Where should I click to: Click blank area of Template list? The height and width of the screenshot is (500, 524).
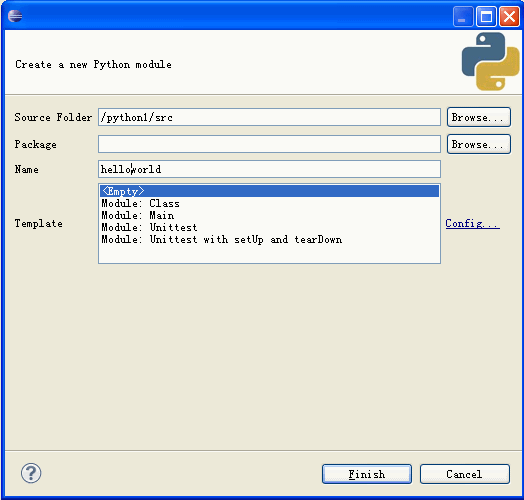point(269,254)
